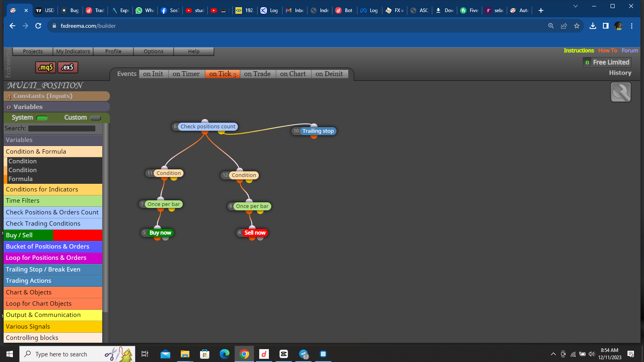Screen dimensions: 644x362
Task: Click the Free Limited account button
Action: click(607, 62)
